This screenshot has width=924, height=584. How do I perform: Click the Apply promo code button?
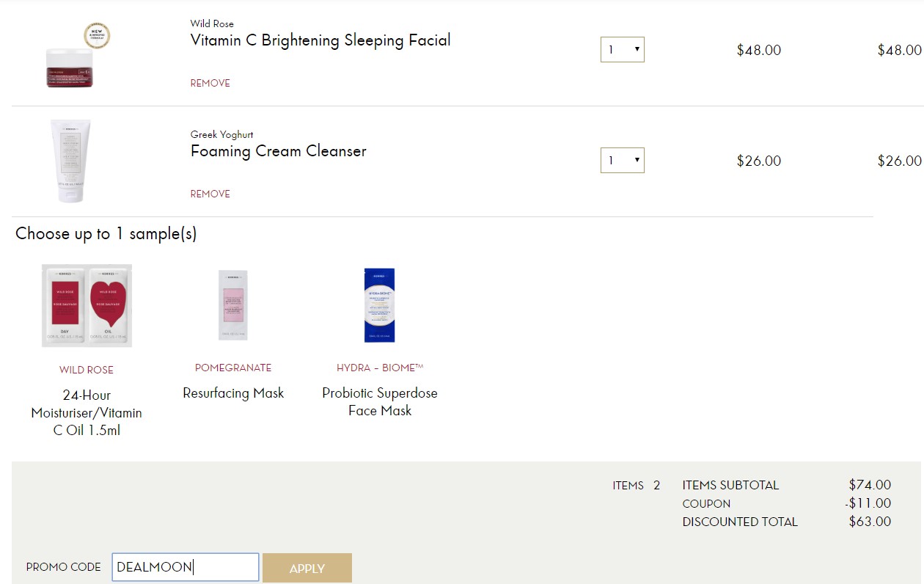point(307,568)
